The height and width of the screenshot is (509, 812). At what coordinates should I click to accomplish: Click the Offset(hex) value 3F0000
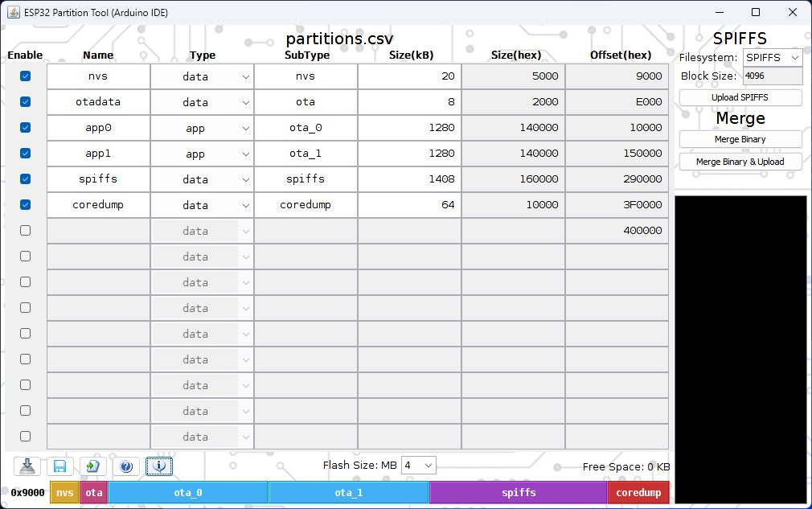tap(617, 204)
